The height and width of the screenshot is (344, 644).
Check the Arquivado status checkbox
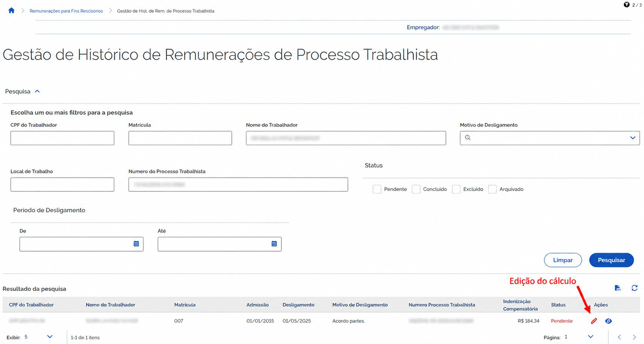coord(492,189)
